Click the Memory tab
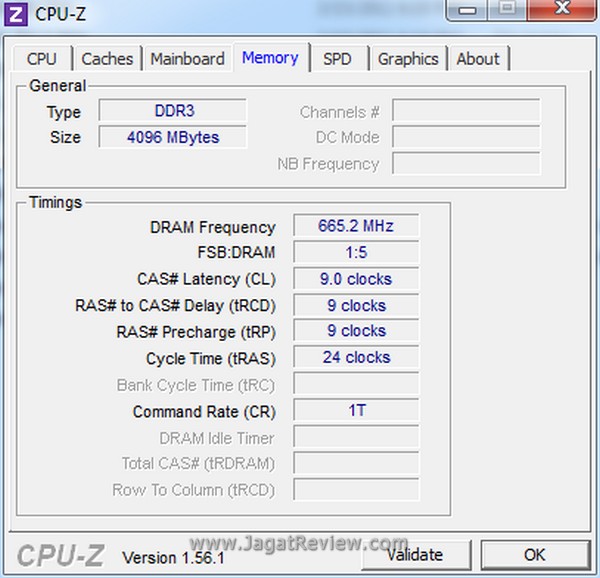This screenshot has height=578, width=600. (271, 57)
